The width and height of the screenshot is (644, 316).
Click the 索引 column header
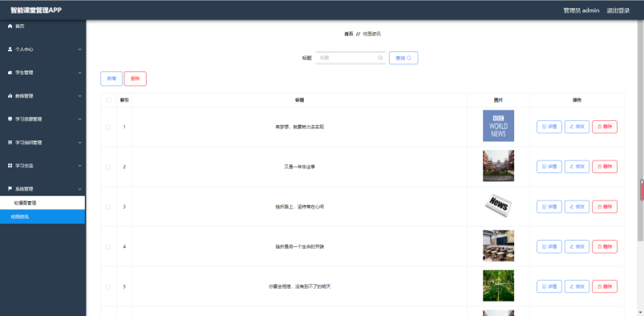coord(124,100)
